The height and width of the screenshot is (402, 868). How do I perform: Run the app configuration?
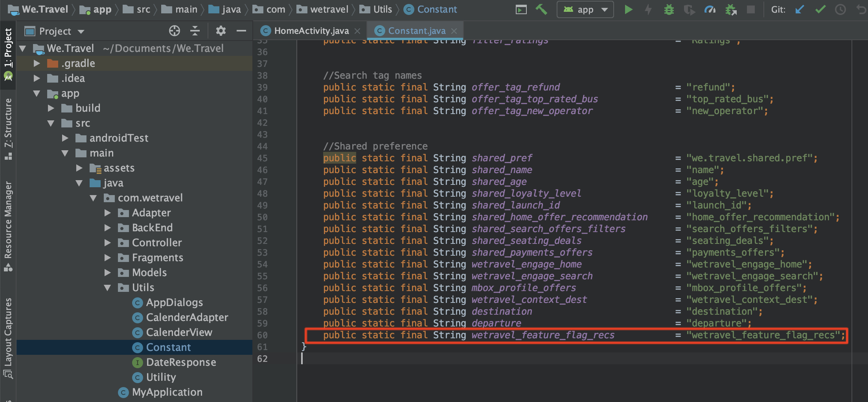coord(628,9)
